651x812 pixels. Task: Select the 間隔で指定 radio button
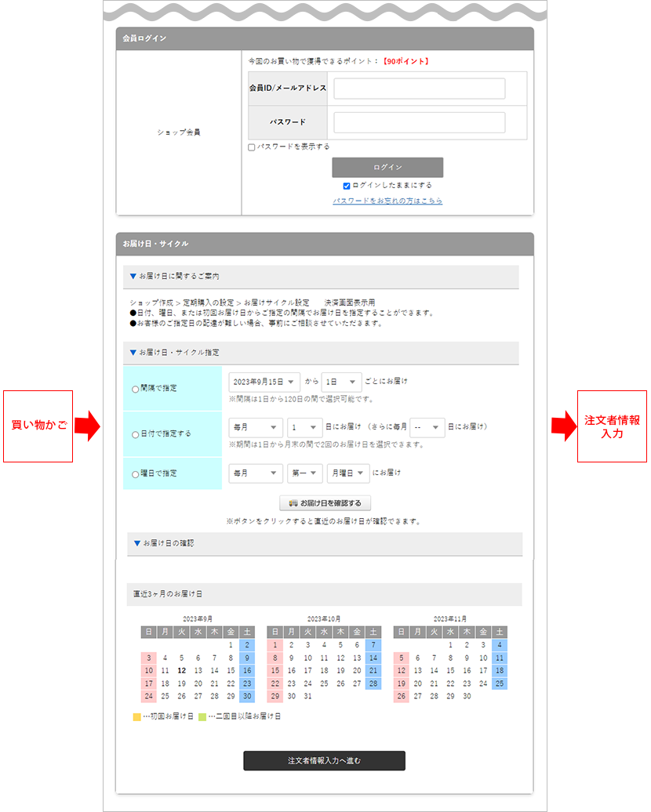[x=133, y=389]
